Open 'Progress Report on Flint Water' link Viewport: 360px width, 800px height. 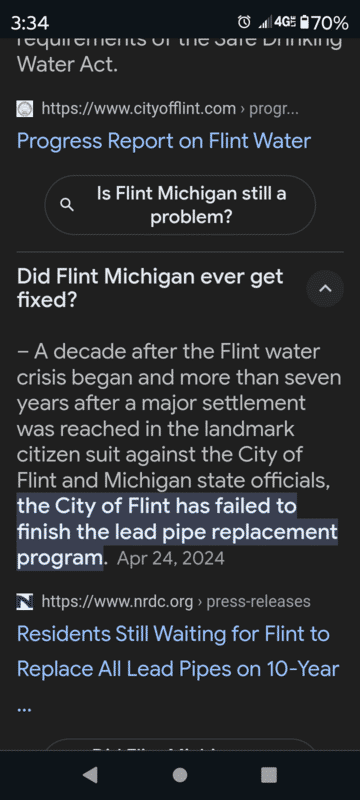[164, 141]
